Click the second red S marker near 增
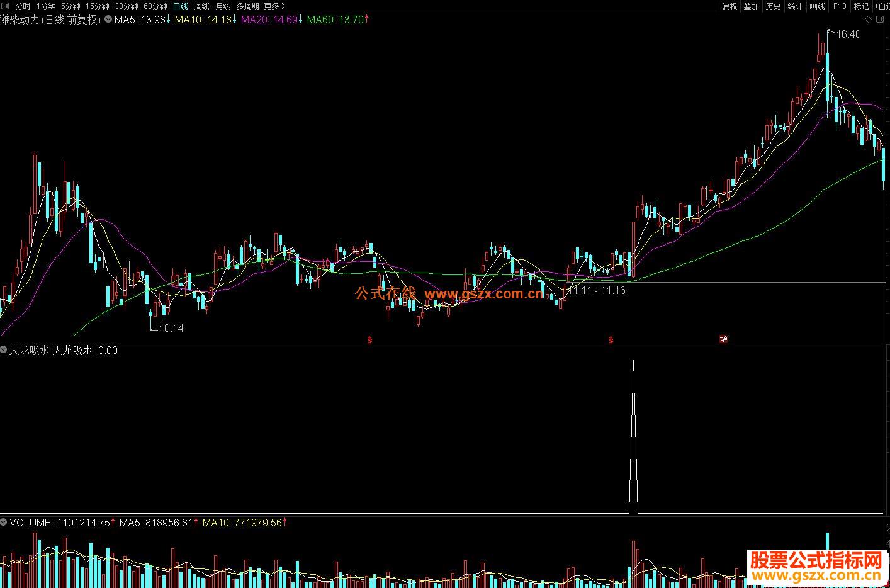Viewport: 890px width, 588px height. tap(611, 340)
